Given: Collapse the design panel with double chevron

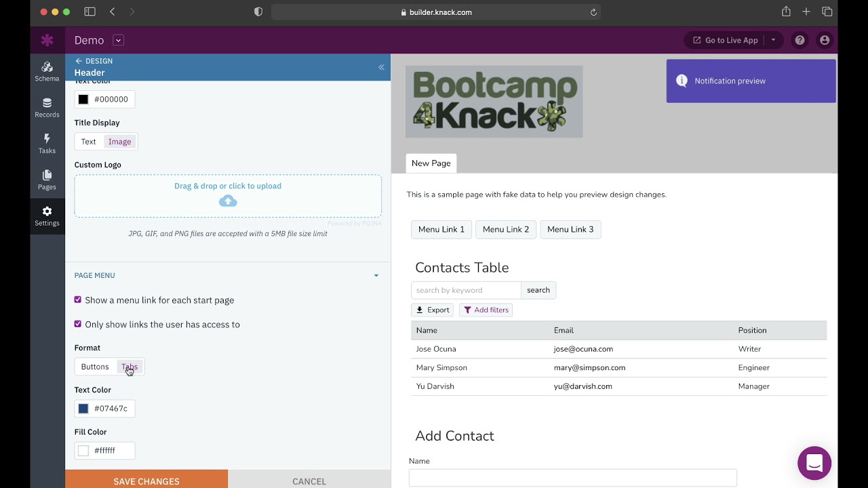Looking at the screenshot, I should pos(381,67).
